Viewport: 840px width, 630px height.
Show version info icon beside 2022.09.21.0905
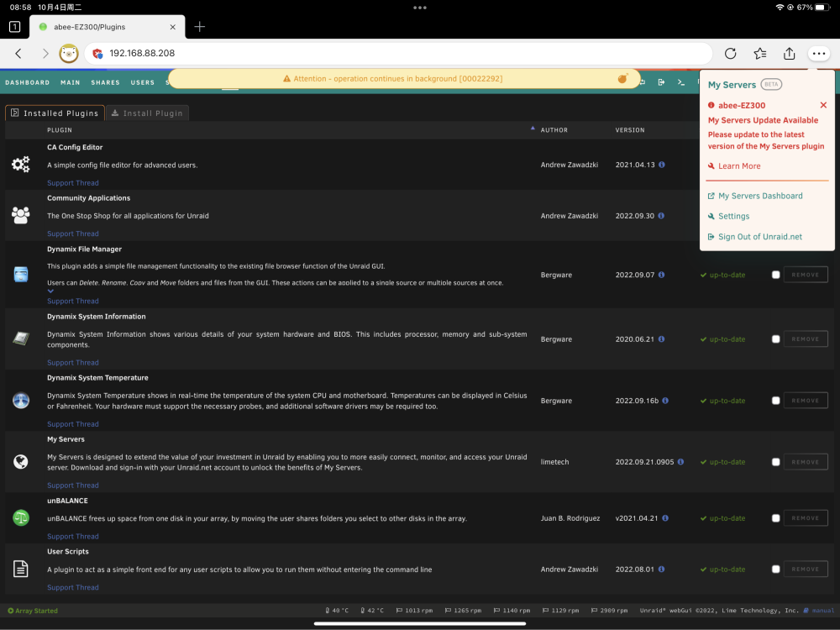(x=680, y=461)
